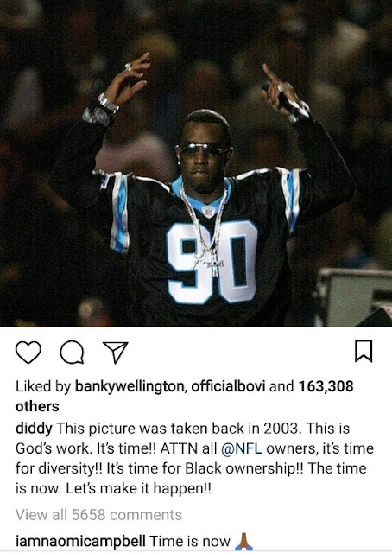Save the post with the bookmark icon

(364, 351)
